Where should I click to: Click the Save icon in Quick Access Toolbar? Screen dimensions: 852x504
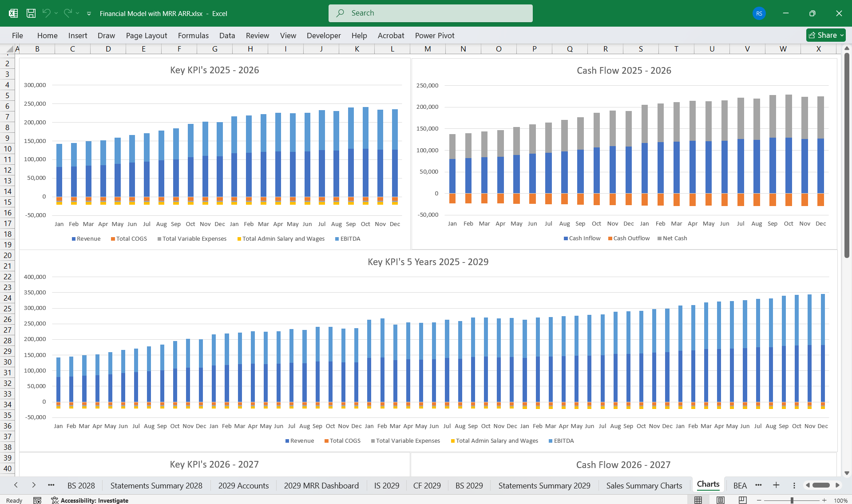31,13
